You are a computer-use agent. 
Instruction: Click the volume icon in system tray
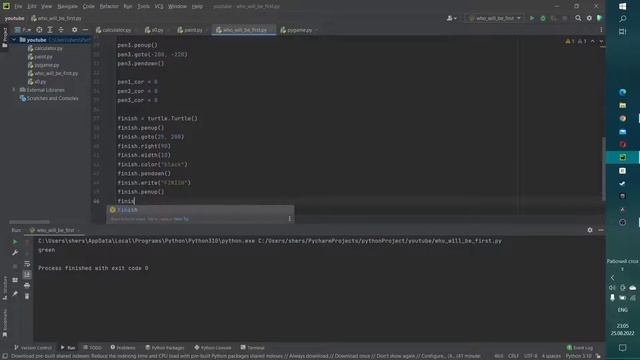tap(612, 288)
